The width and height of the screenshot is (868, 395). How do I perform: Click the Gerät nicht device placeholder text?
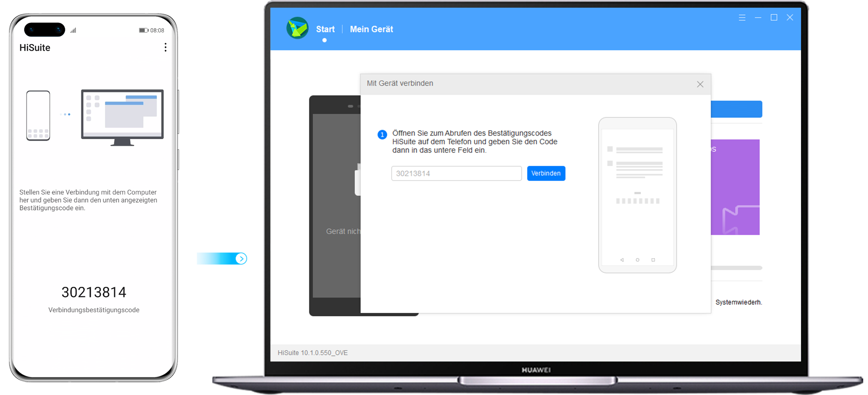(x=343, y=232)
